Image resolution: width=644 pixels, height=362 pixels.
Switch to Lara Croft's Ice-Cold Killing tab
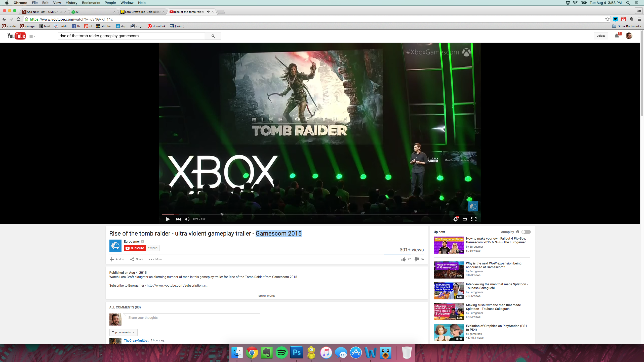(142, 12)
